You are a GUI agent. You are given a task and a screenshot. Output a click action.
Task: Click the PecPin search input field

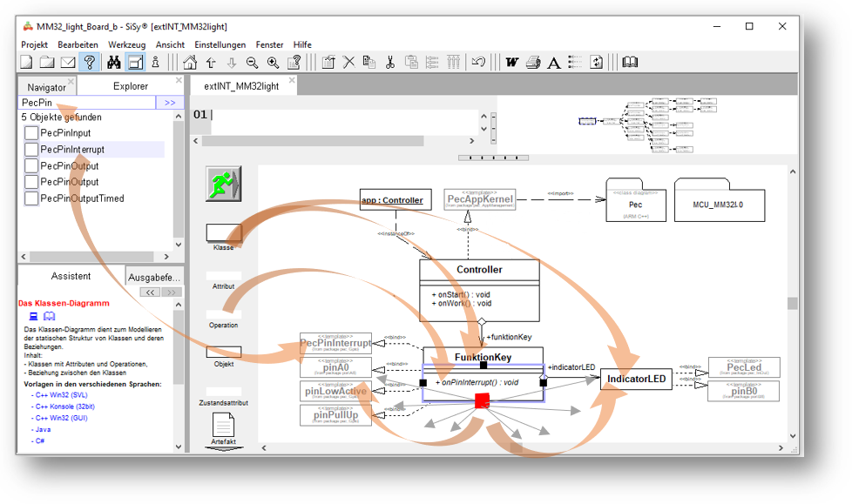coord(87,103)
